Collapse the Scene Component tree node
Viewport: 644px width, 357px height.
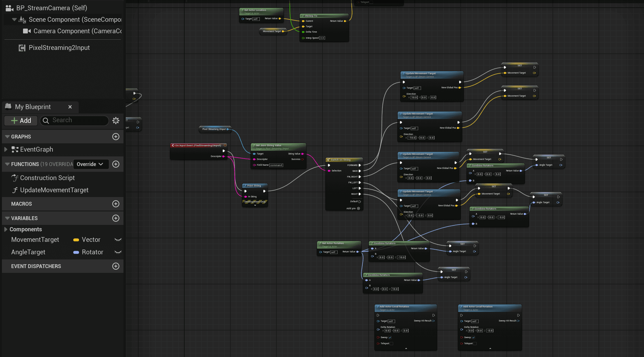pos(14,20)
